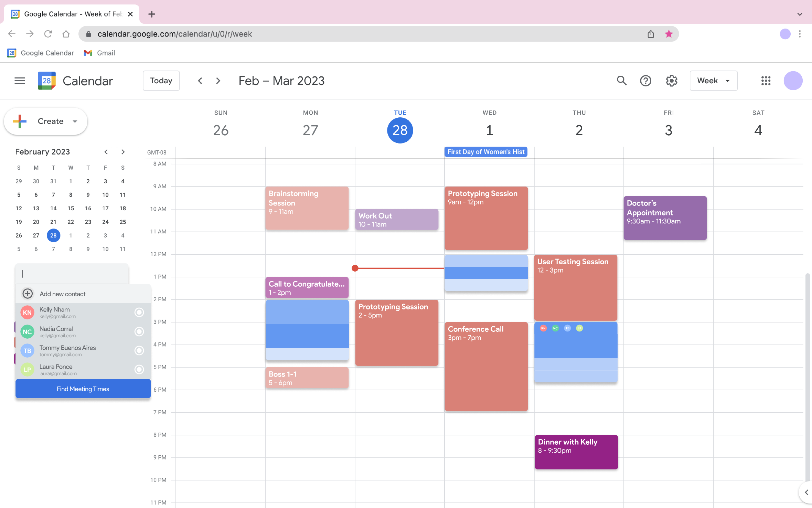Click the Find Meeting Times button
Viewport: 812px width, 508px height.
[x=83, y=389]
